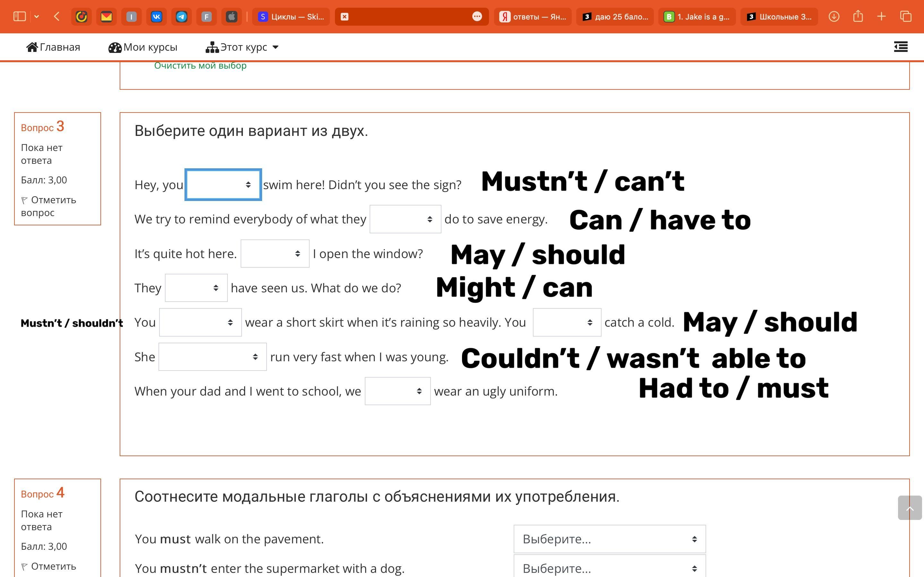Open Выберите dropdown for 'must walk on pavement'
This screenshot has height=577, width=924.
pyautogui.click(x=609, y=539)
